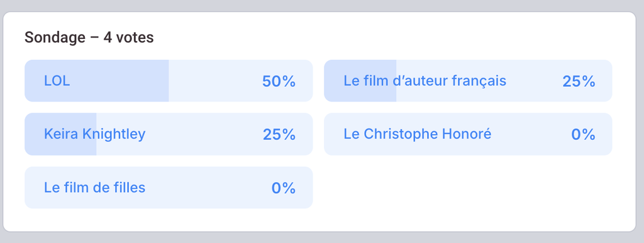
Task: Select the 'Le film de filles' label
Action: pyautogui.click(x=94, y=188)
